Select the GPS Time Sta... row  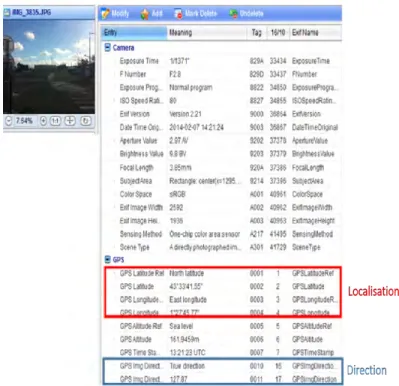tap(222, 352)
